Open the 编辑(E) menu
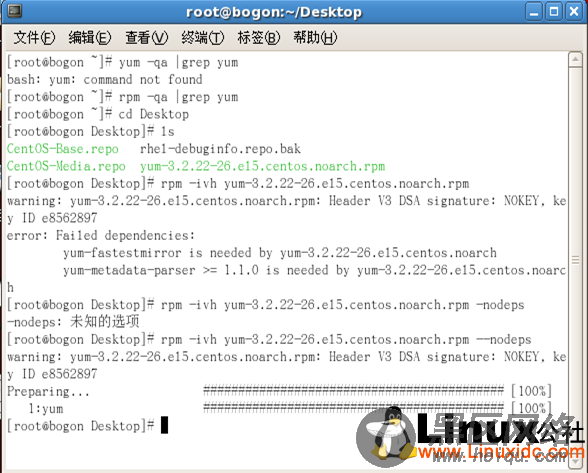Viewport: 588px width, 473px height. pyautogui.click(x=90, y=38)
